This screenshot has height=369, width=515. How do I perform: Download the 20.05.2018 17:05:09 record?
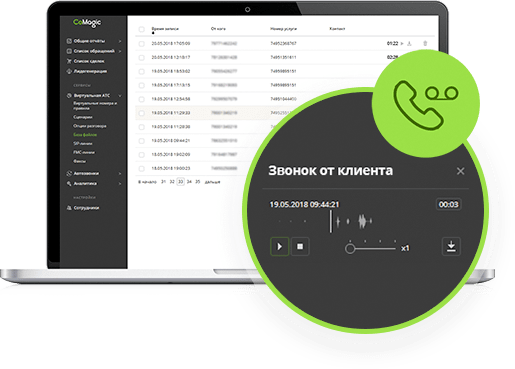click(x=409, y=43)
